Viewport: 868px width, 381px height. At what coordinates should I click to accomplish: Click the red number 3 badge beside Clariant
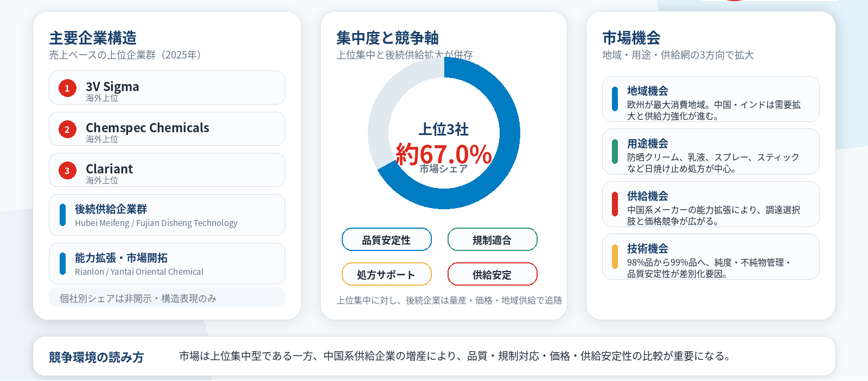67,170
